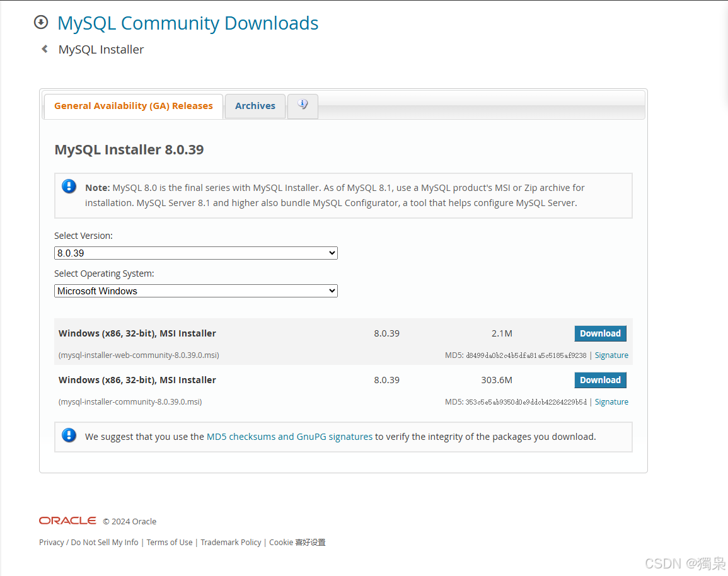Image resolution: width=728 pixels, height=576 pixels.
Task: Click filename mysql-installer-community-8.0.39.0.msi
Action: [130, 402]
